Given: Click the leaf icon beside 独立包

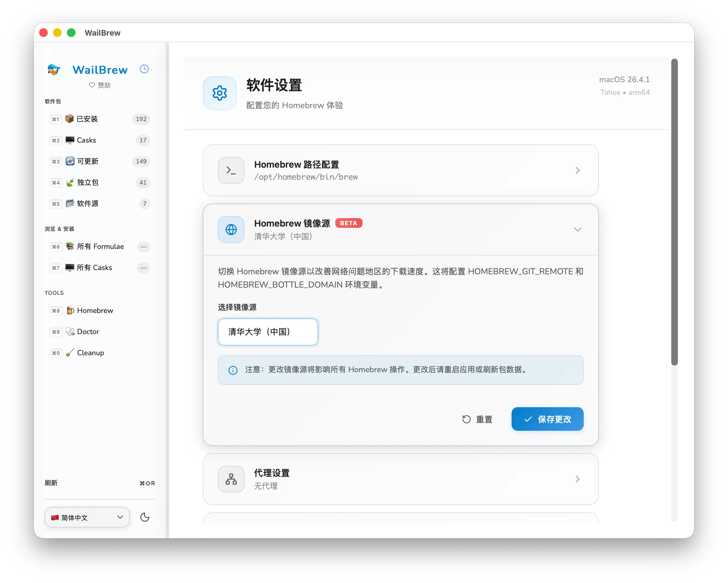Looking at the screenshot, I should click(69, 182).
